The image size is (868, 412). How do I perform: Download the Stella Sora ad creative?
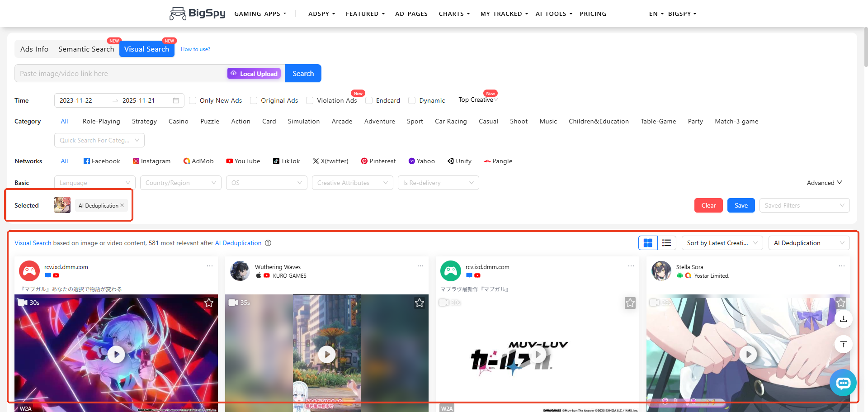(x=843, y=319)
